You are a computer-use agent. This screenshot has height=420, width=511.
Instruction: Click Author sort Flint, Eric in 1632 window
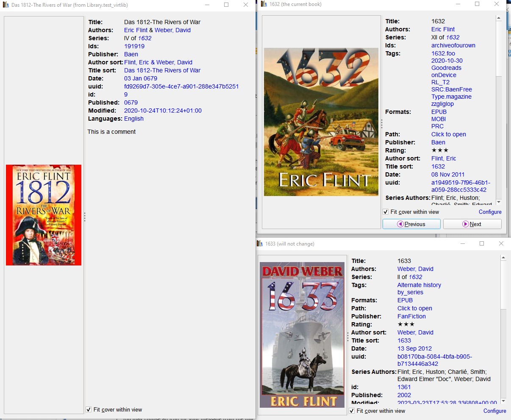pos(444,158)
